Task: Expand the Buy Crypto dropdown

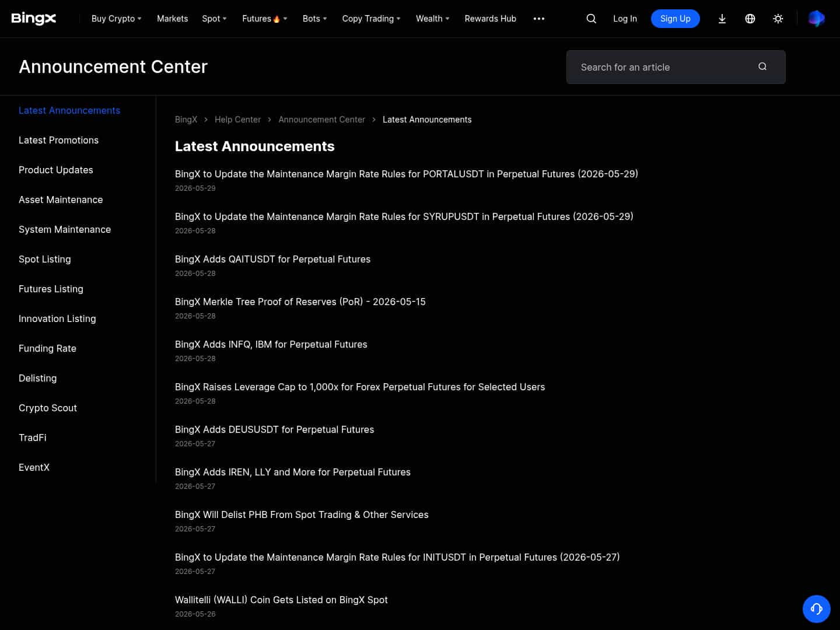Action: click(117, 19)
